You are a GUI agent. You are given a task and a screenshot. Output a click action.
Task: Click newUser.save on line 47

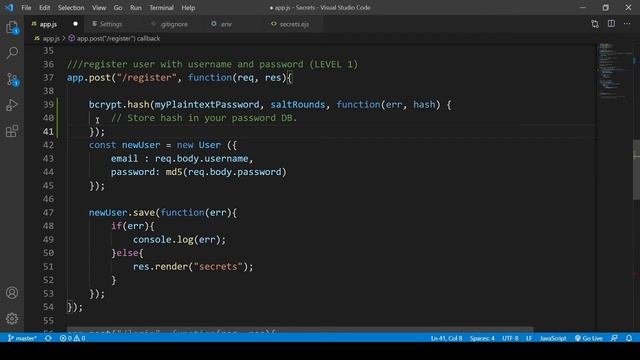tap(122, 212)
